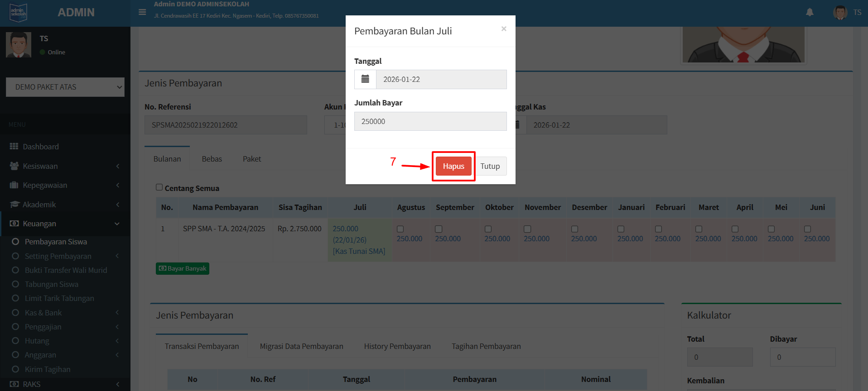Enable the Centang Semua checkbox
The height and width of the screenshot is (391, 868).
159,187
